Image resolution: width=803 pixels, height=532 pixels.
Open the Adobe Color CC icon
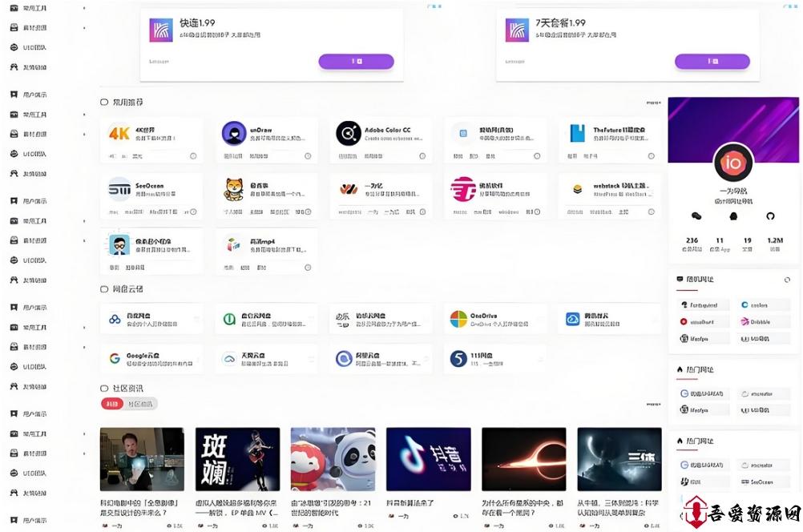[x=349, y=134]
